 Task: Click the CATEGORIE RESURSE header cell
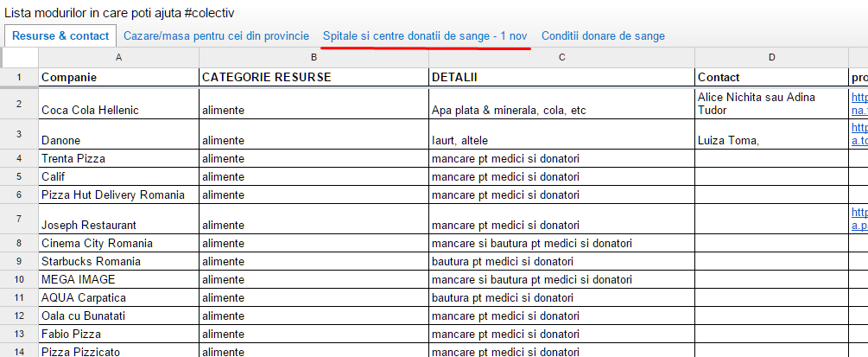coord(314,77)
